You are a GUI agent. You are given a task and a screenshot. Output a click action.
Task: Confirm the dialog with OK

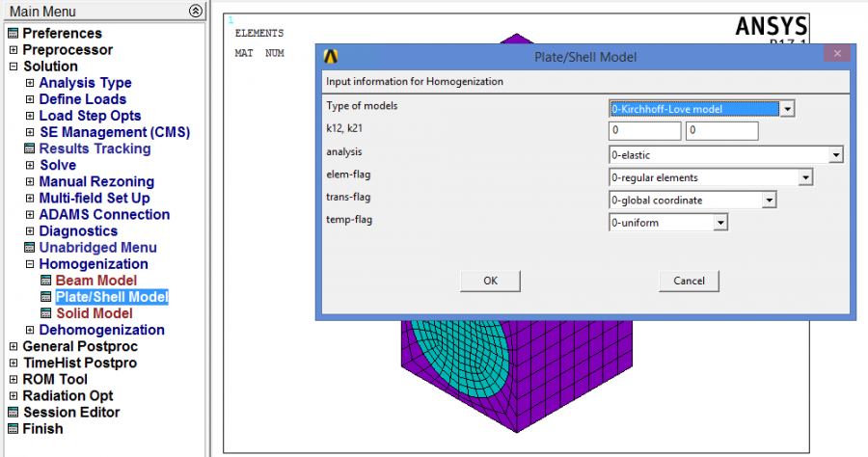pyautogui.click(x=491, y=282)
